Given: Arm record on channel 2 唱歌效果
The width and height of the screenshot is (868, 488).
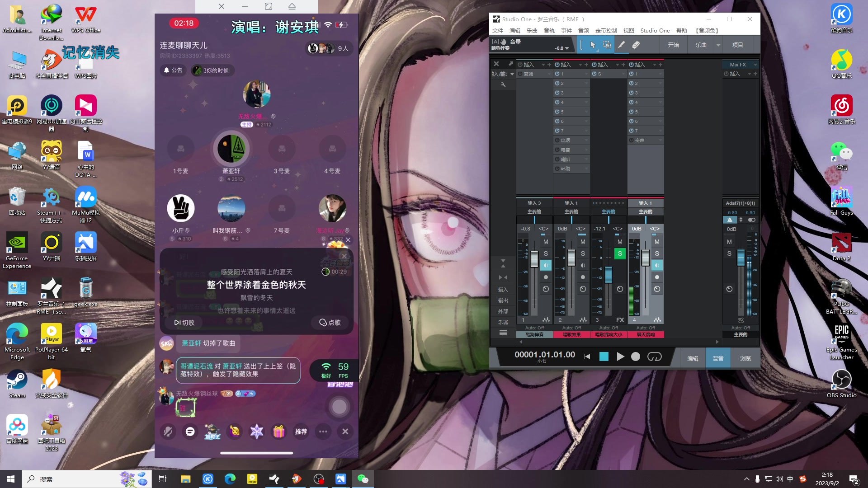Looking at the screenshot, I should 583,277.
